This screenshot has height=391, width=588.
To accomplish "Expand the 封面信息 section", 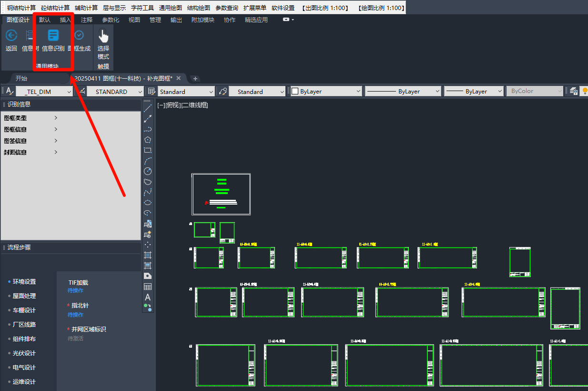I will pos(56,152).
